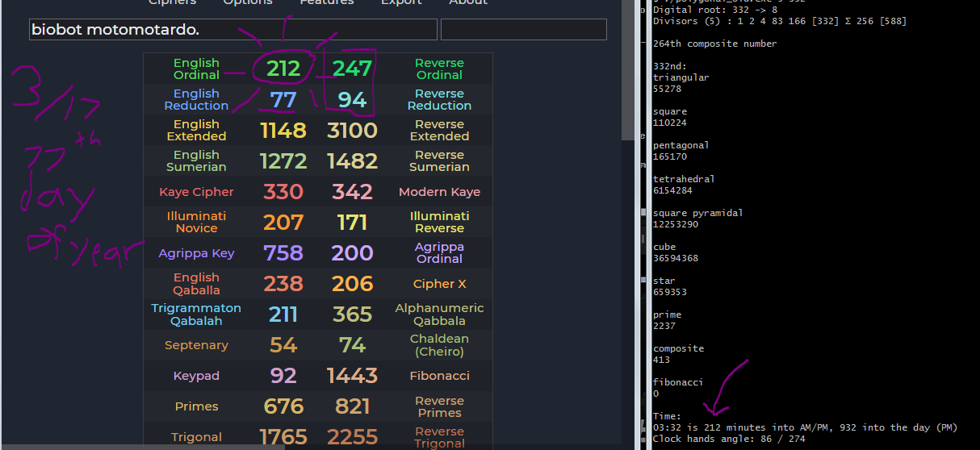This screenshot has height=450, width=980.
Task: Choose the Septenary cipher label
Action: tap(196, 345)
